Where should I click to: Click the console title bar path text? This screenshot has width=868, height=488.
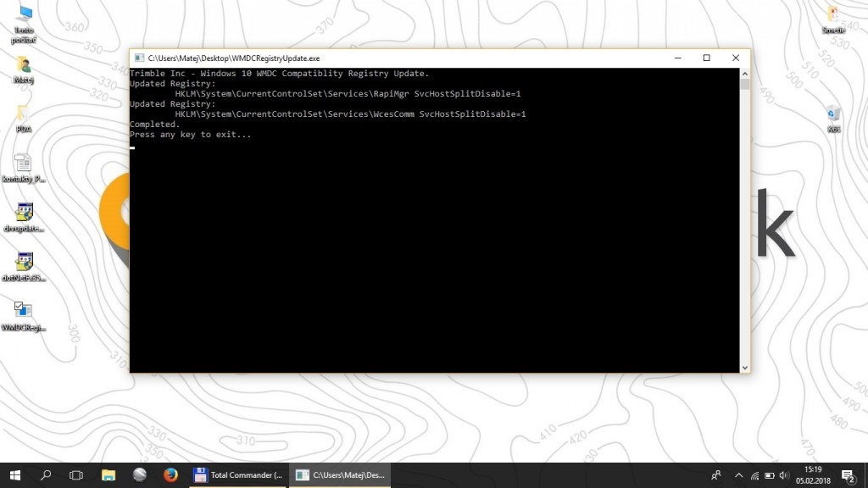(234, 58)
